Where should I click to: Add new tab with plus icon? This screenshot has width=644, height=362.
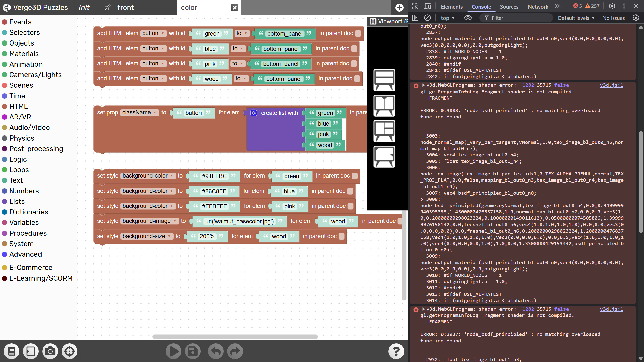399,8
